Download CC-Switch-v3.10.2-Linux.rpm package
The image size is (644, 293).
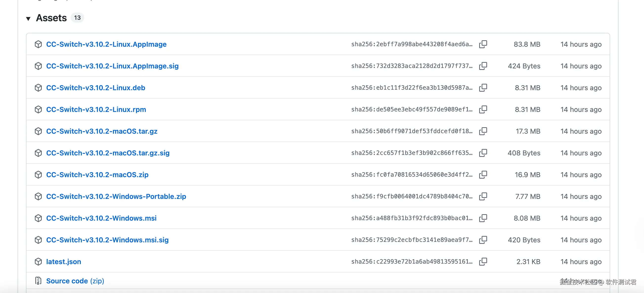pyautogui.click(x=96, y=109)
